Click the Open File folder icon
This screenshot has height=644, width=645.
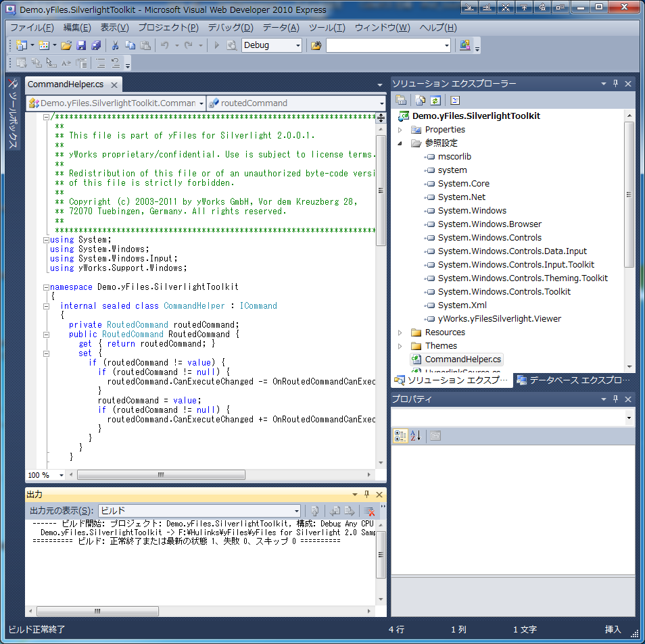click(x=66, y=45)
